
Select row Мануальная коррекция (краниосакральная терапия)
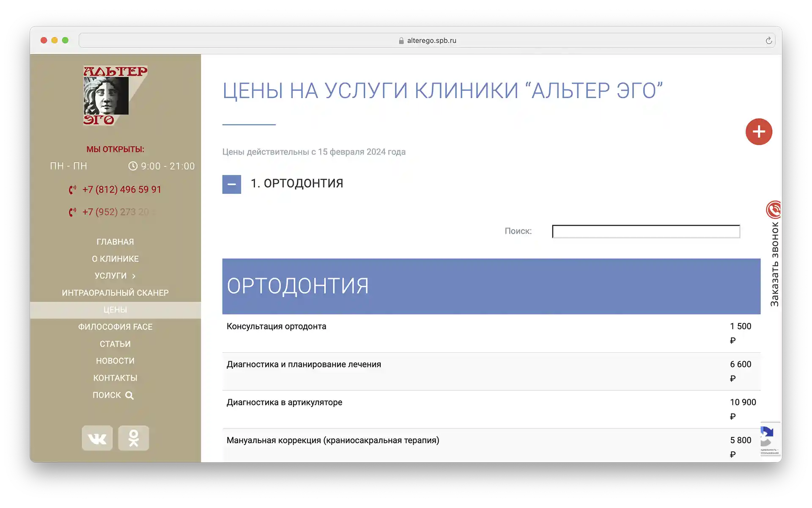[491, 445]
